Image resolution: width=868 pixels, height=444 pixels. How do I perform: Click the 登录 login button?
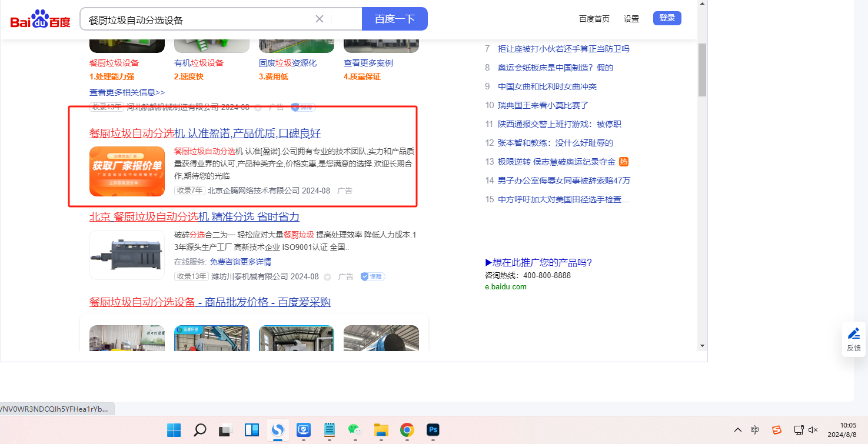click(667, 18)
